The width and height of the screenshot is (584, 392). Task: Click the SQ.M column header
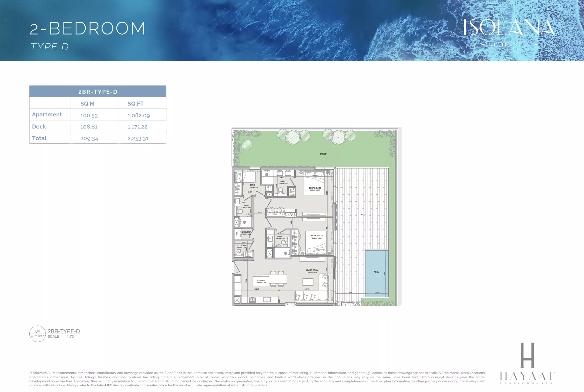click(88, 104)
